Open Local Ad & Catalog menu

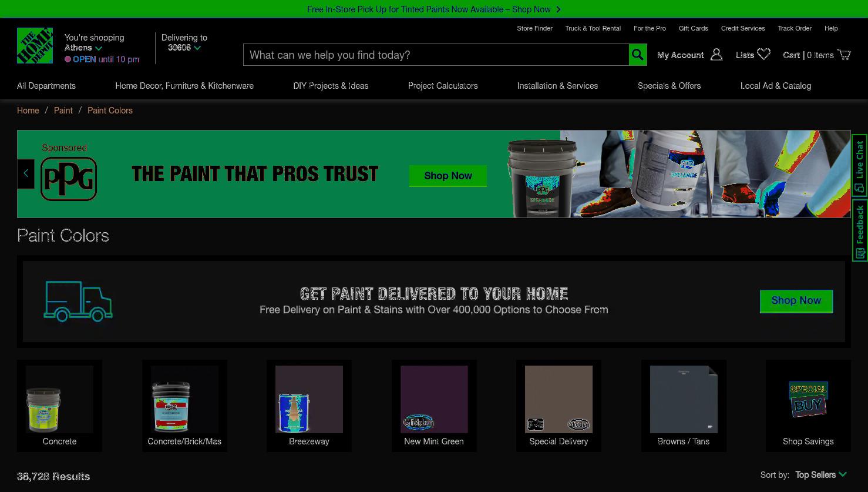[x=775, y=86]
